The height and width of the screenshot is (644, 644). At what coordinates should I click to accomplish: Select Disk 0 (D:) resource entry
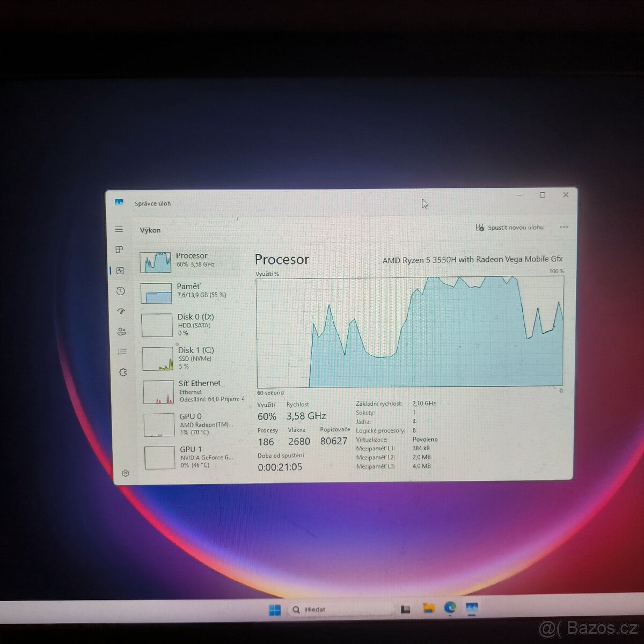coord(192,325)
